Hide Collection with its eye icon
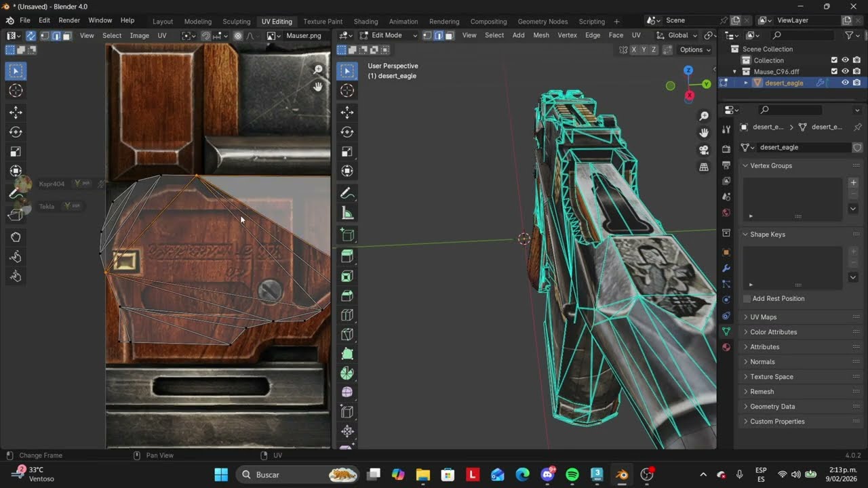The width and height of the screenshot is (868, 488). click(845, 60)
